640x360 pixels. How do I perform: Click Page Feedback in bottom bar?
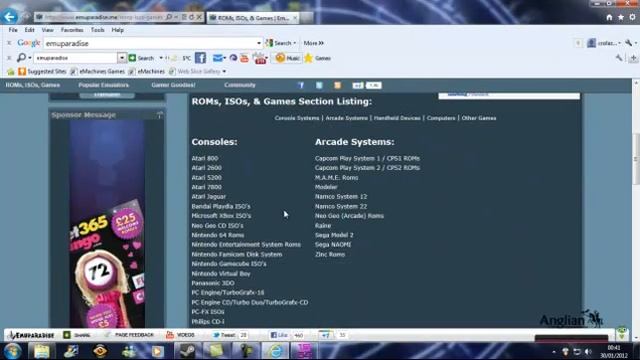point(129,335)
